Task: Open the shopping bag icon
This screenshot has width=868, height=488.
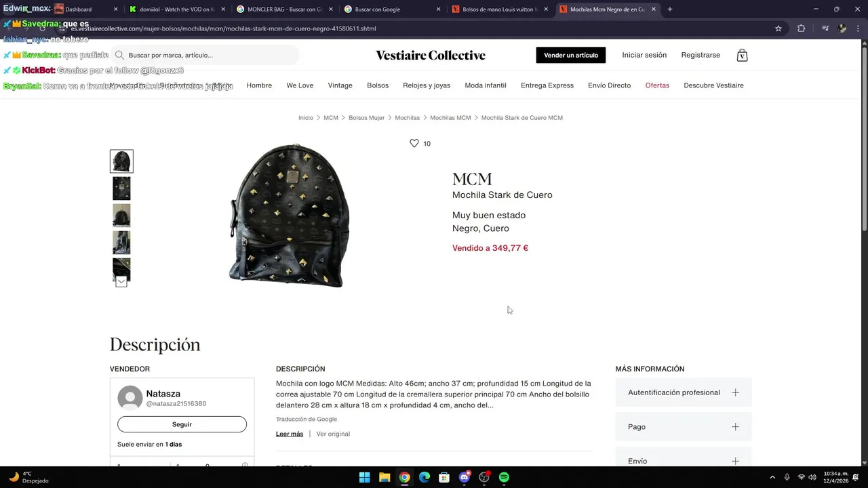Action: coord(742,56)
